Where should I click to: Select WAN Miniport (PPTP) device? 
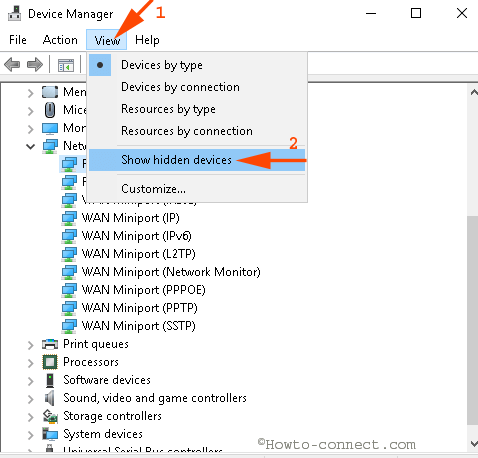coord(140,308)
